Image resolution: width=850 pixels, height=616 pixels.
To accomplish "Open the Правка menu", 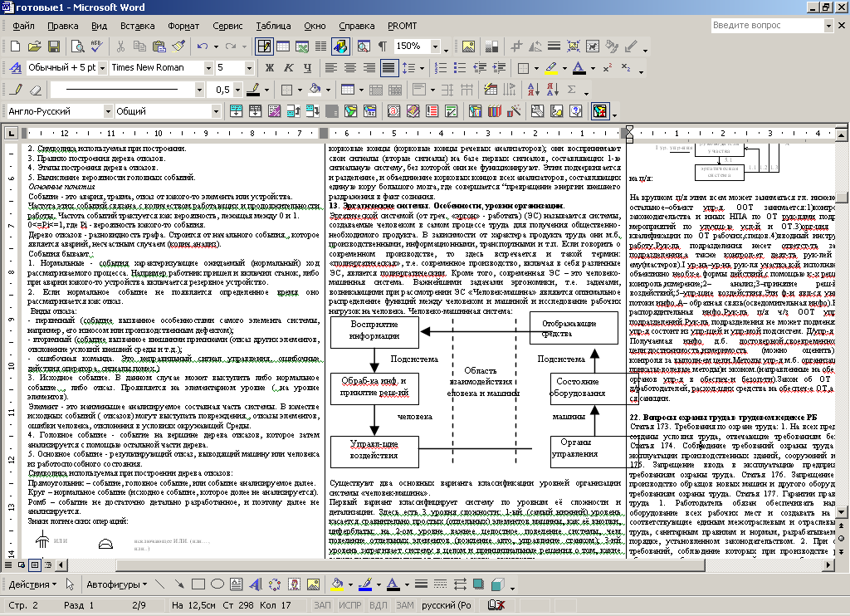I will click(63, 26).
